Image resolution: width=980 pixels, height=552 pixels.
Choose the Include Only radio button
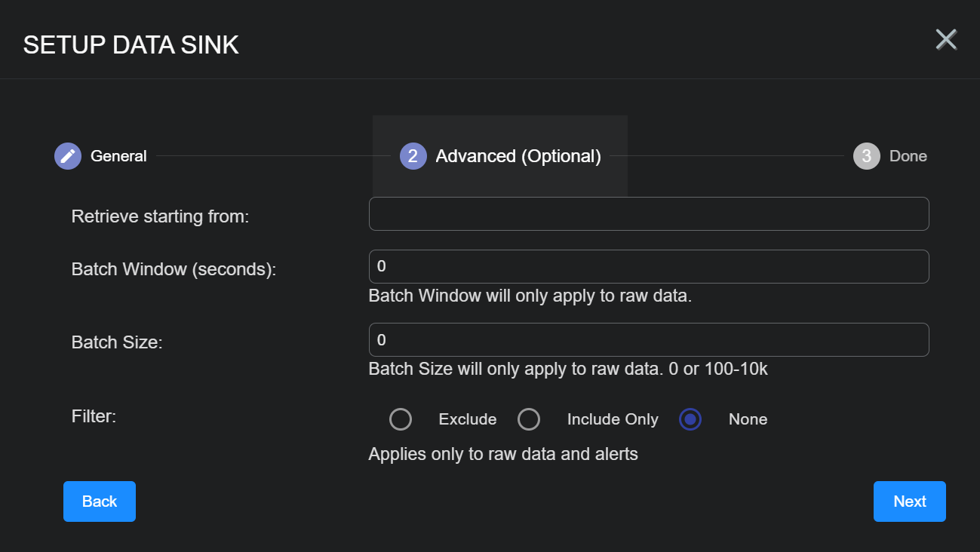point(529,419)
